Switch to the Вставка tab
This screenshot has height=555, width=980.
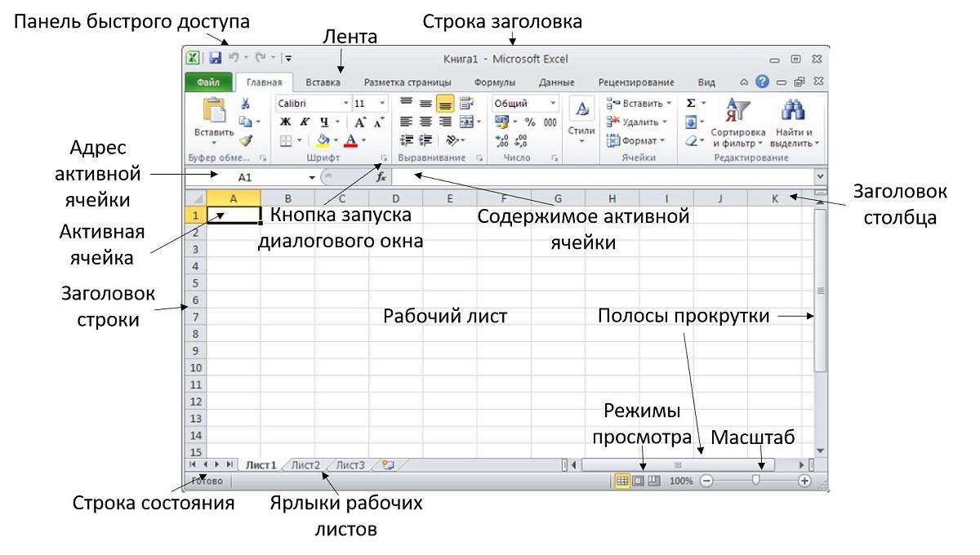pos(323,82)
